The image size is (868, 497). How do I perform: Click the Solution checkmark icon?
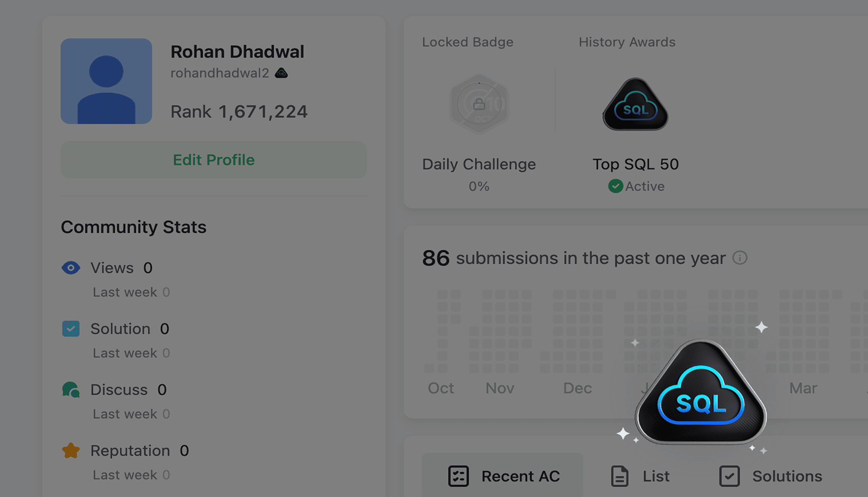(x=71, y=329)
